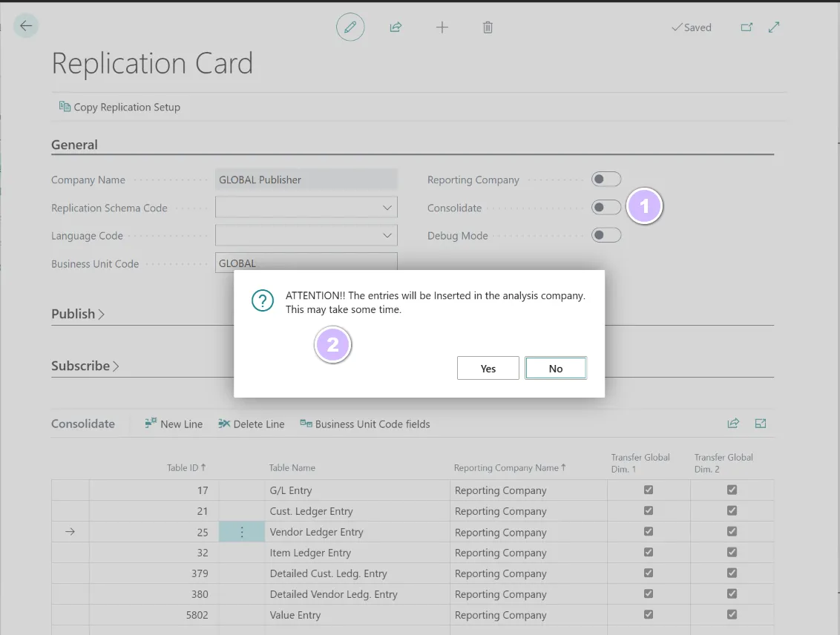Image resolution: width=840 pixels, height=635 pixels.
Task: Uncheck Transfer Global Dim. 1 for G/L Entry
Action: click(649, 490)
